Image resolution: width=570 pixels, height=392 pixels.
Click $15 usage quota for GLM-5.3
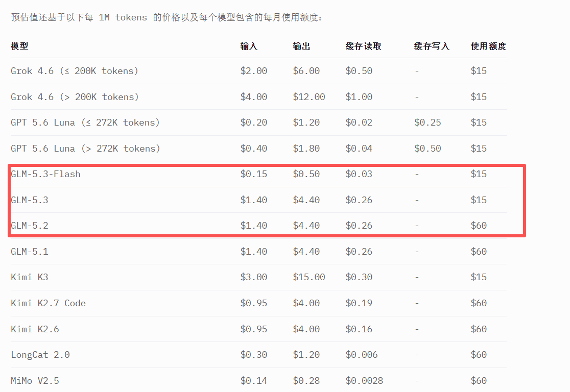coord(479,200)
